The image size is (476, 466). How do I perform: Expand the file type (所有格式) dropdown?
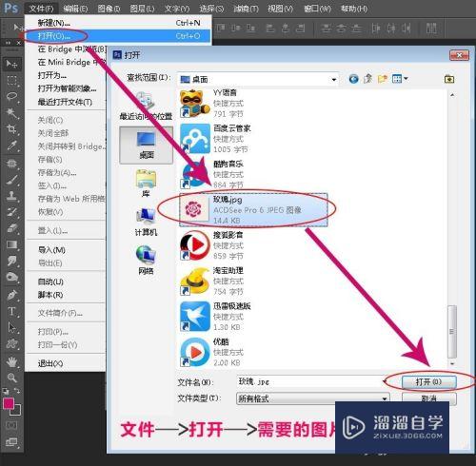(385, 398)
